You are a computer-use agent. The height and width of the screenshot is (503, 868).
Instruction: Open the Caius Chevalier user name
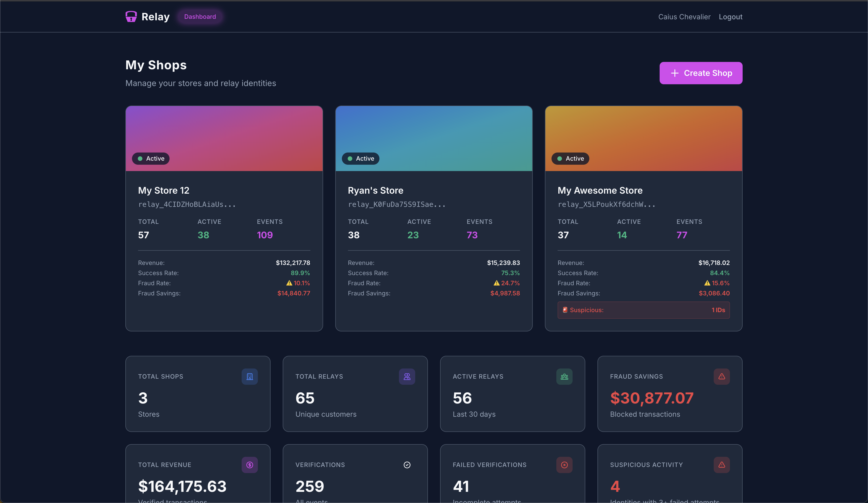(x=684, y=16)
